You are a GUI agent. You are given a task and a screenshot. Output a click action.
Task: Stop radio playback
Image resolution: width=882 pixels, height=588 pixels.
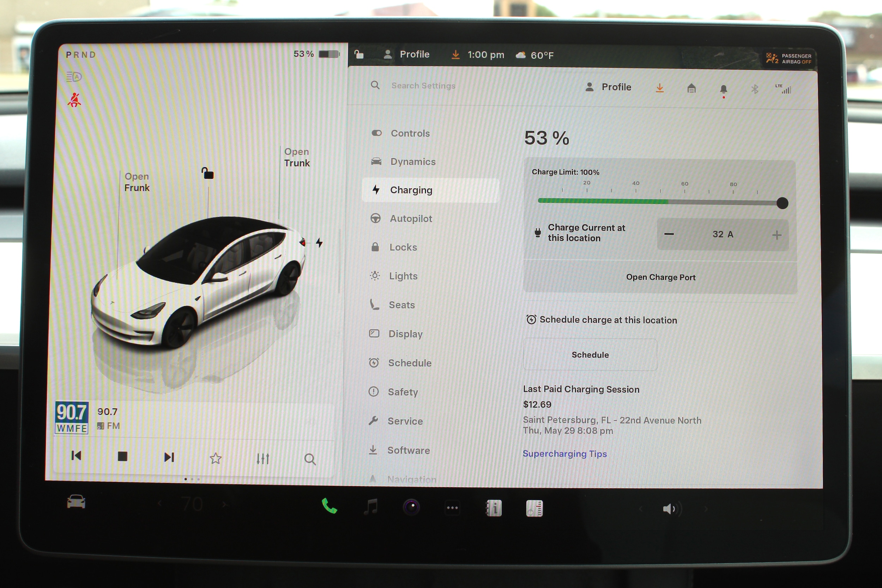click(122, 456)
